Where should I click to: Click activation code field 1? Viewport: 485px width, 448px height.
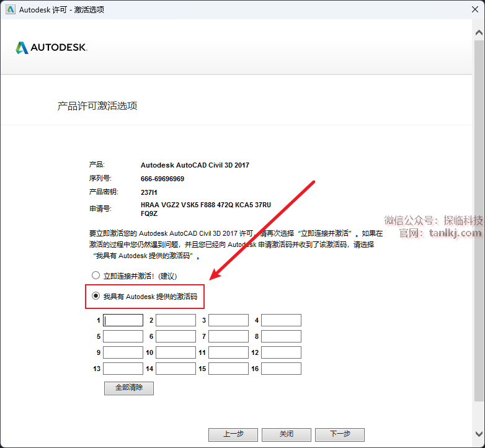tap(123, 320)
